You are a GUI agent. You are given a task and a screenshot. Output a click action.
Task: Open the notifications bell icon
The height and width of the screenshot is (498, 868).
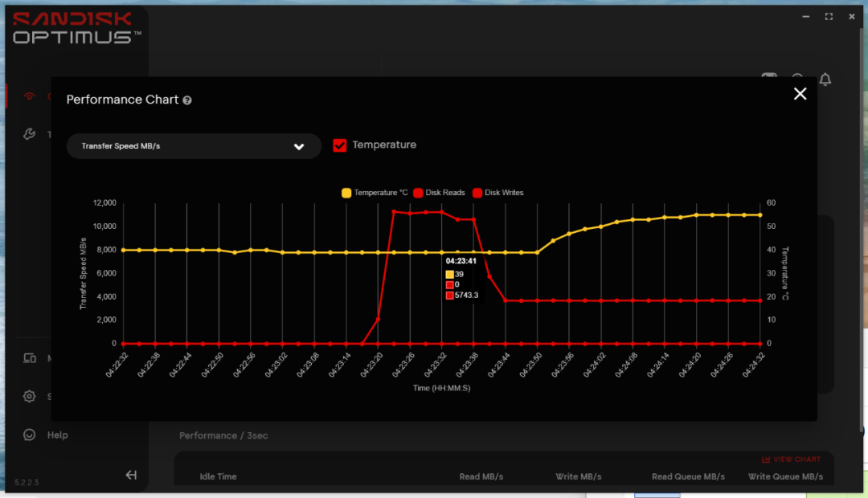(x=825, y=80)
